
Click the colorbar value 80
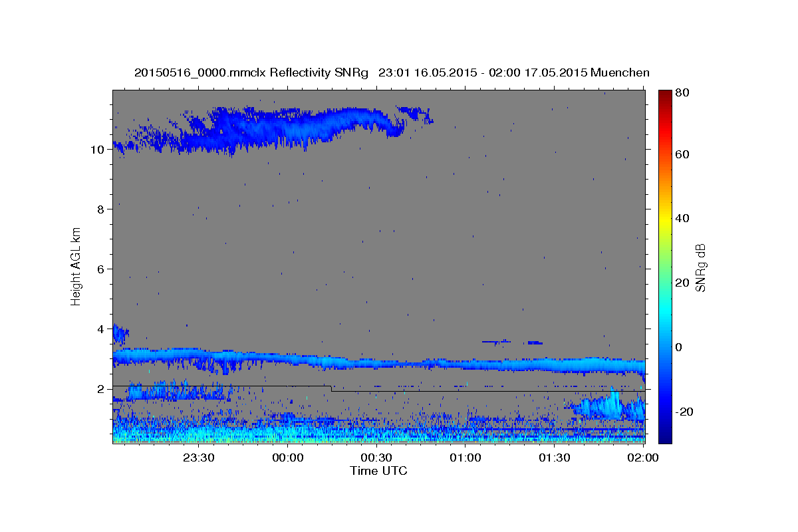(x=684, y=92)
